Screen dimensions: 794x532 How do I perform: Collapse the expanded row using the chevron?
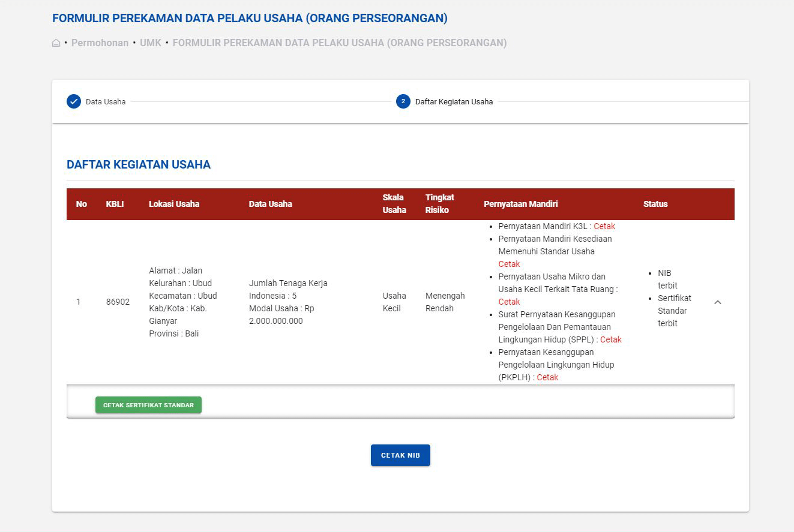(718, 303)
